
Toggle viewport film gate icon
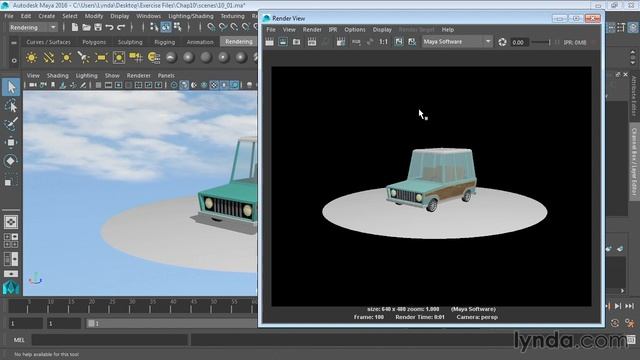[x=108, y=85]
